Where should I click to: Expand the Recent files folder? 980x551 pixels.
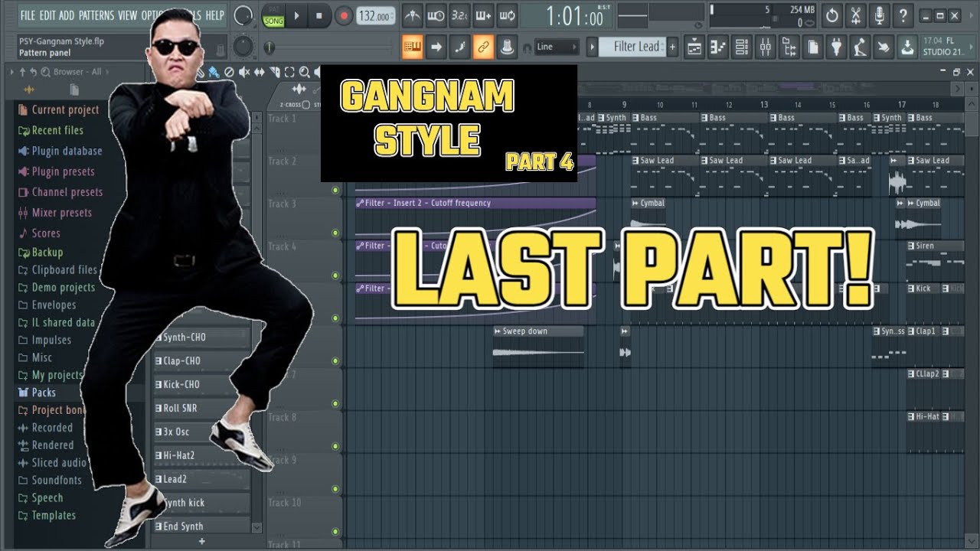coord(51,130)
